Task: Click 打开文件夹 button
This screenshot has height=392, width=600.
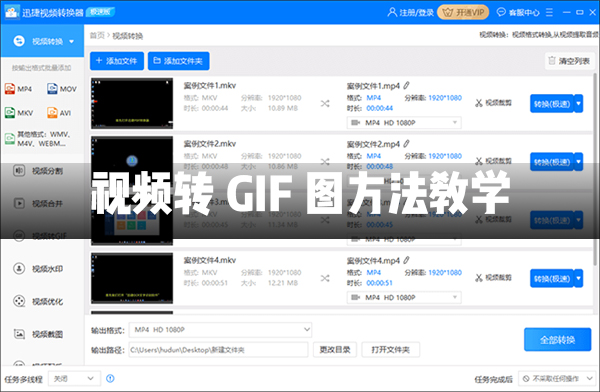Action: pyautogui.click(x=390, y=350)
